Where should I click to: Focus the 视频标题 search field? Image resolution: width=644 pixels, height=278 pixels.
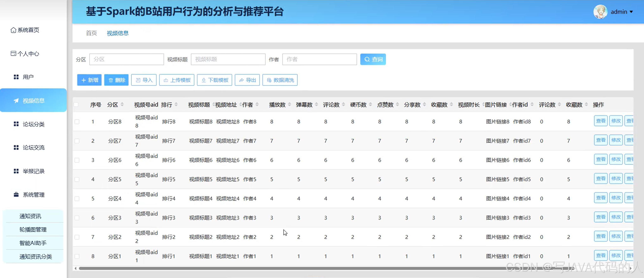coord(228,59)
